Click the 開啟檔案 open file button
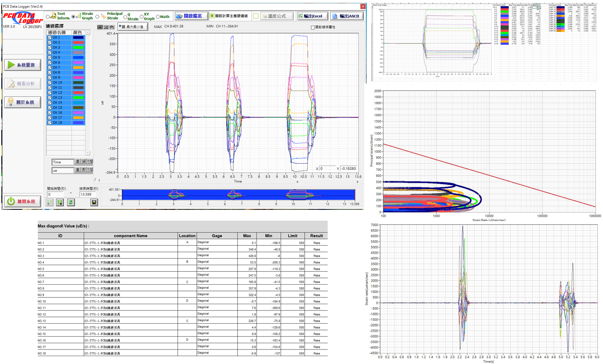The width and height of the screenshot is (603, 364). point(190,16)
